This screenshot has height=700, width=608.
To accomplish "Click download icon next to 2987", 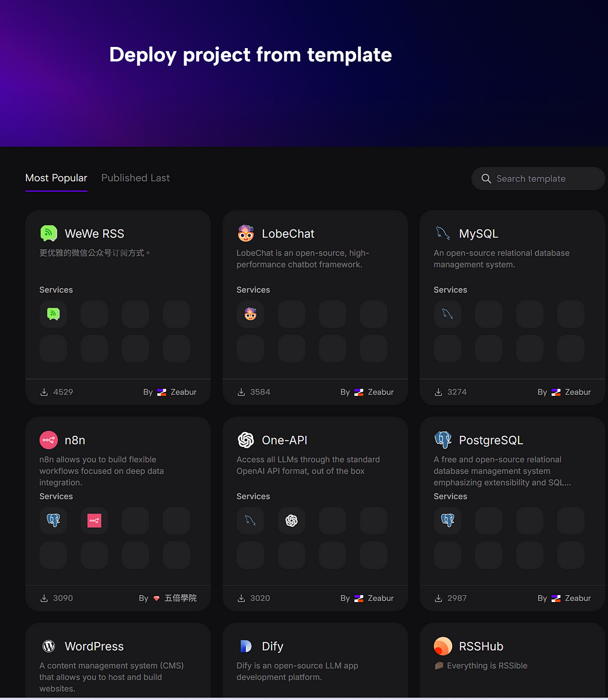I will coord(438,598).
